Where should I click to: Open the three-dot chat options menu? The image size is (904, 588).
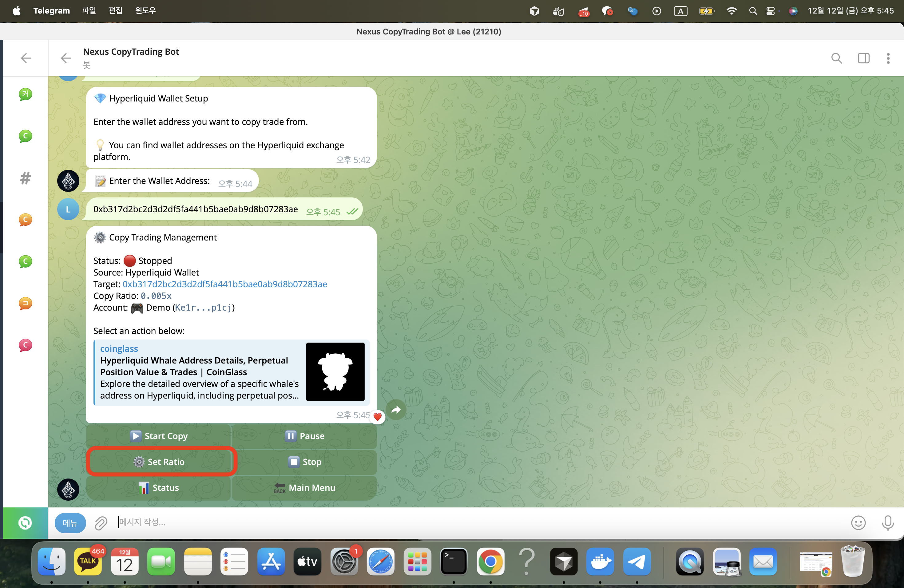[x=888, y=58]
